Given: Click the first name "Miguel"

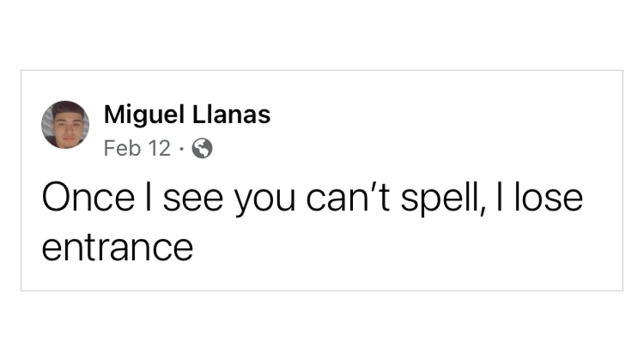Looking at the screenshot, I should pos(144,115).
